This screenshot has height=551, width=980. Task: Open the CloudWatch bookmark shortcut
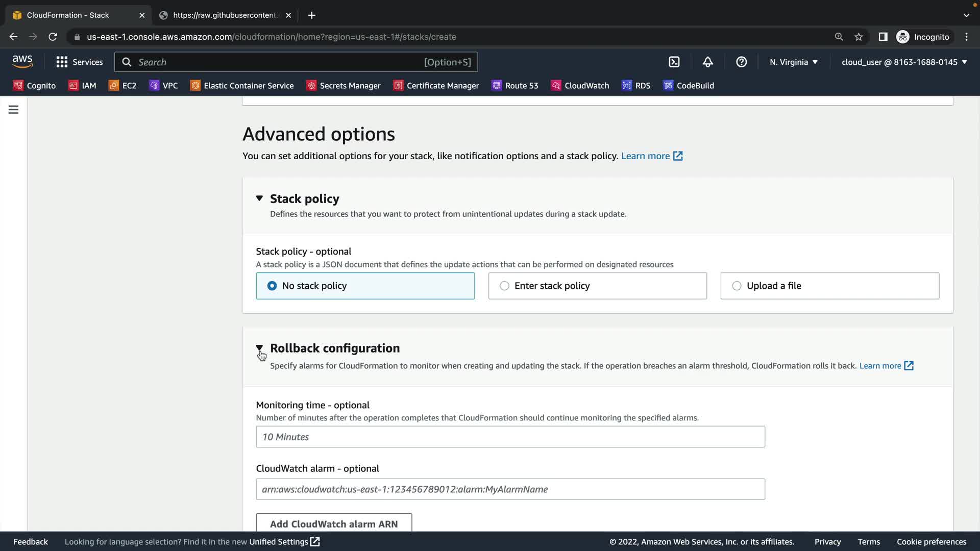(x=580, y=86)
